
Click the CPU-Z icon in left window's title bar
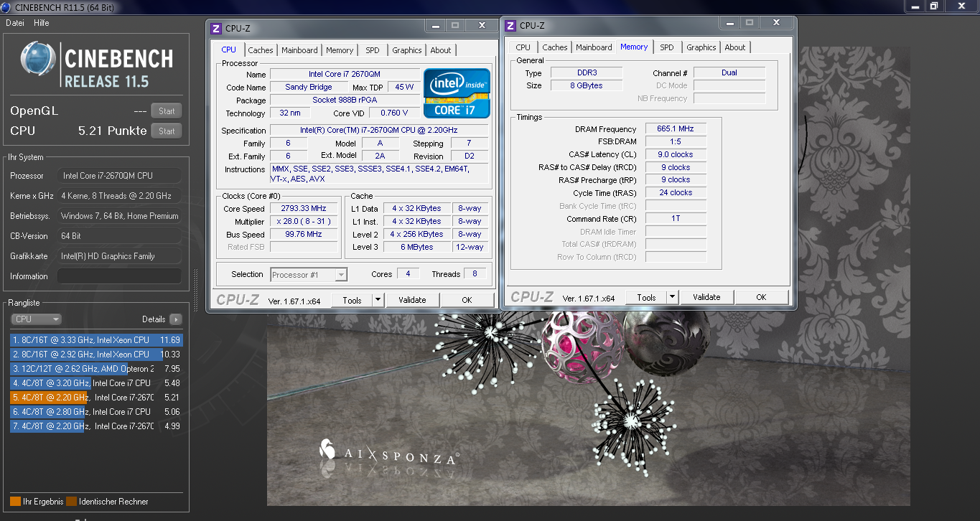pos(216,29)
